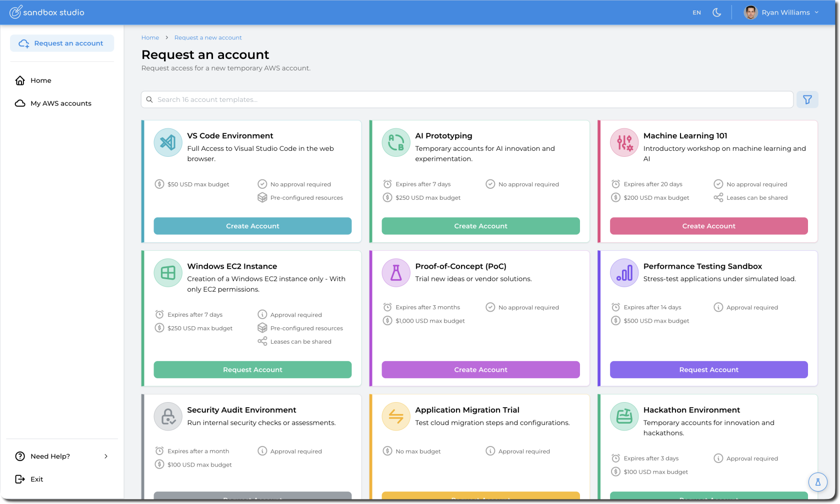Image resolution: width=840 pixels, height=504 pixels.
Task: Expand the Need Help? menu
Action: (x=62, y=456)
